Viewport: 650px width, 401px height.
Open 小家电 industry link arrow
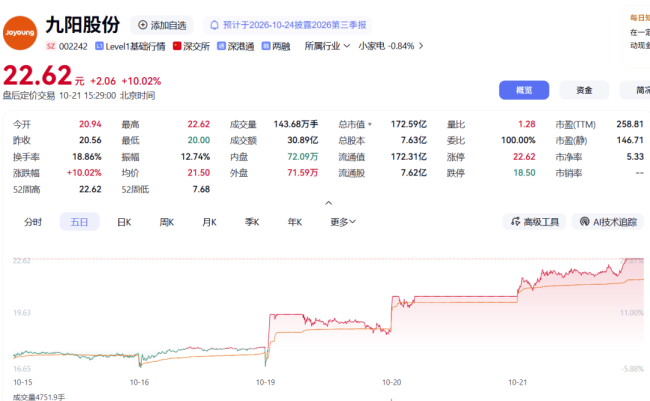click(421, 46)
